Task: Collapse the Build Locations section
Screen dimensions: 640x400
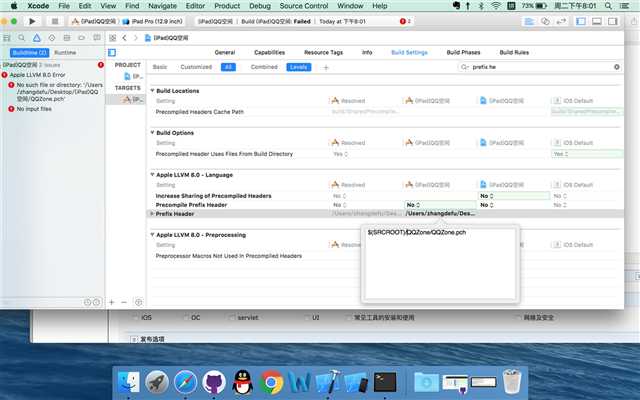Action: (152, 91)
